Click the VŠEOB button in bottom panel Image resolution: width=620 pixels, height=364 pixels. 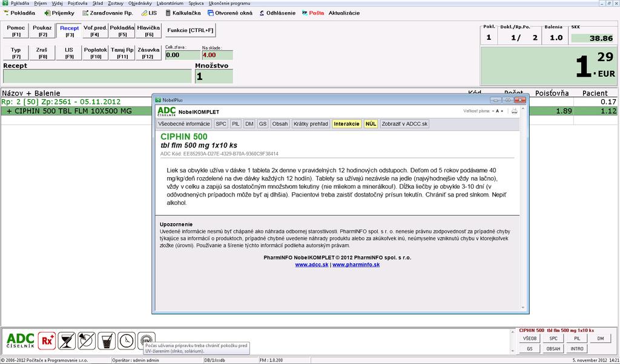pos(530,339)
